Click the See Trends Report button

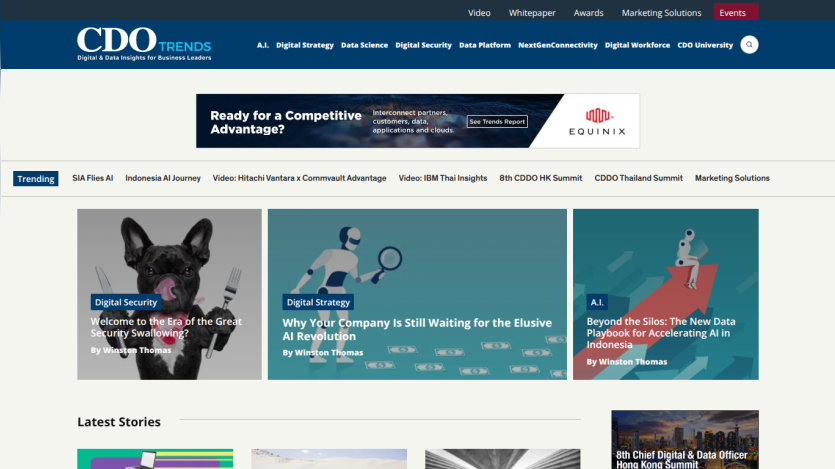[x=497, y=121]
